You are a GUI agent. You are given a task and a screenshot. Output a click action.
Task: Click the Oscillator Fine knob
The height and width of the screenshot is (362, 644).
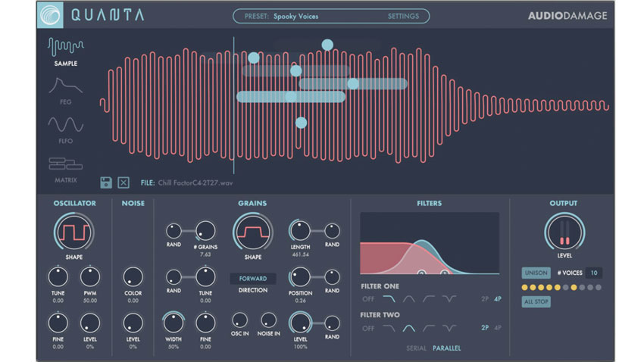pos(58,323)
